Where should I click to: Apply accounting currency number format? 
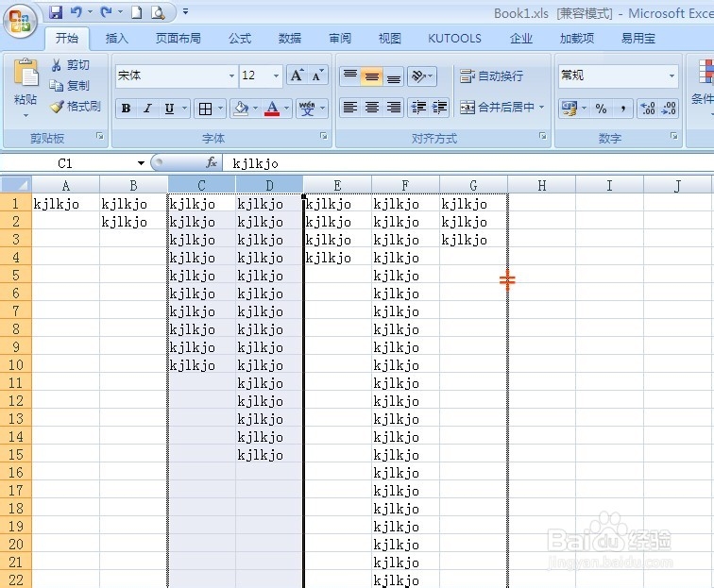569,109
